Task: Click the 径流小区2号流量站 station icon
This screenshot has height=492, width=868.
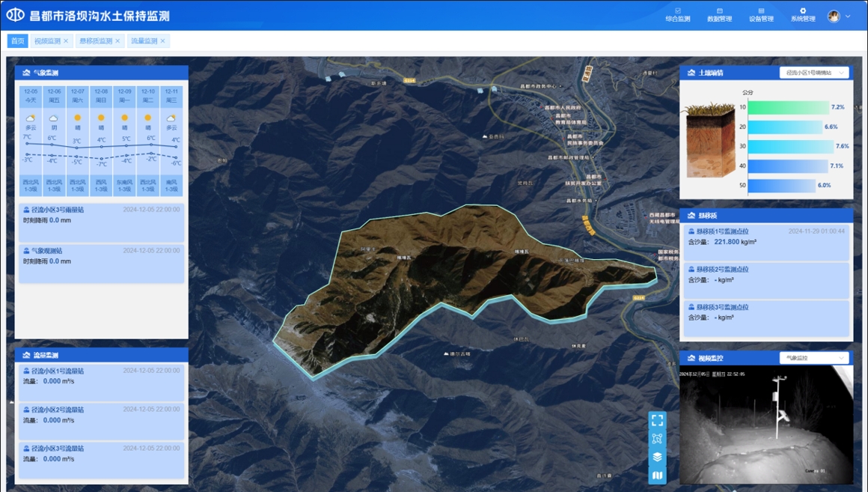Action: [x=26, y=410]
